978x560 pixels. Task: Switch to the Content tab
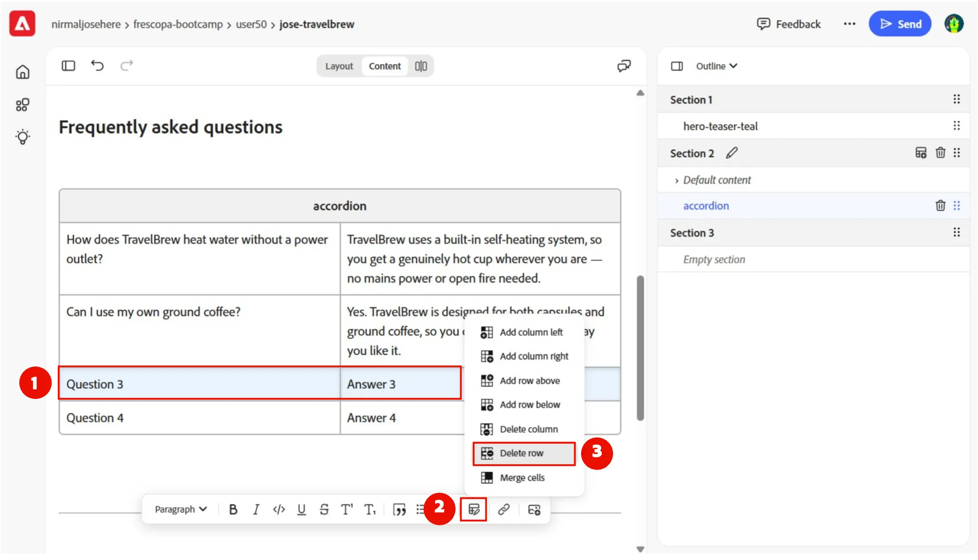385,66
